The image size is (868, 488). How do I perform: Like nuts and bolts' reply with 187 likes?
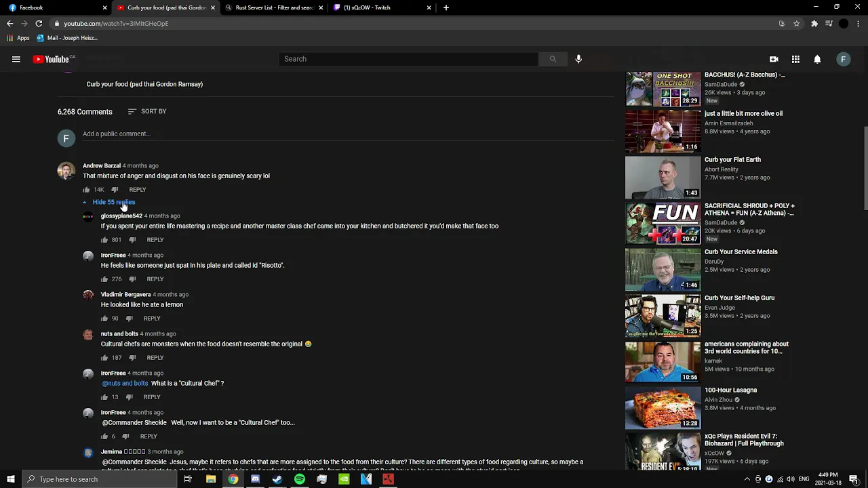pos(104,358)
